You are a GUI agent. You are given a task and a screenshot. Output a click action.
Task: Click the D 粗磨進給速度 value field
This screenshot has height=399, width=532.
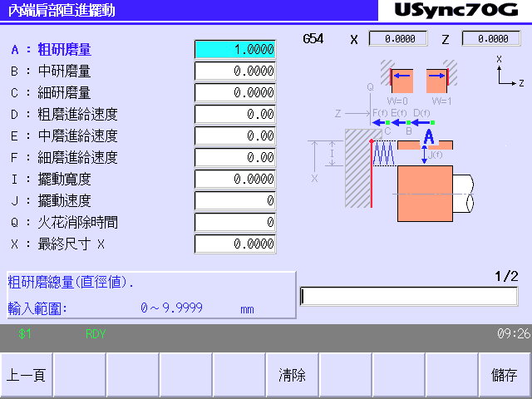[234, 115]
